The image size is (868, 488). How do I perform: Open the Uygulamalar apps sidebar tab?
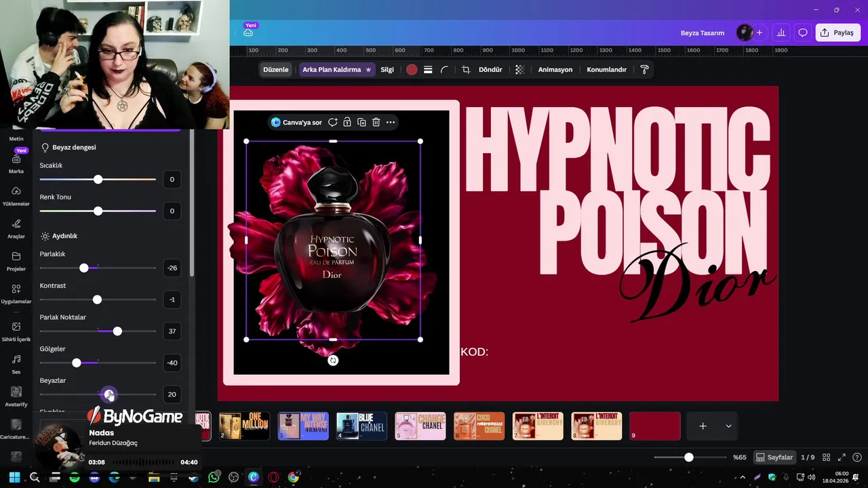click(16, 293)
